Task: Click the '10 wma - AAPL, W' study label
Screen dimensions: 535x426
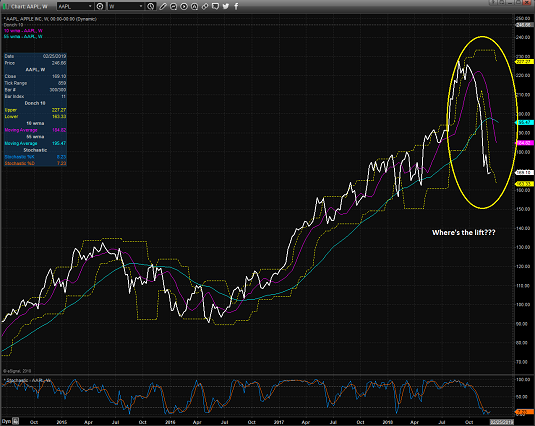Action: (23, 31)
